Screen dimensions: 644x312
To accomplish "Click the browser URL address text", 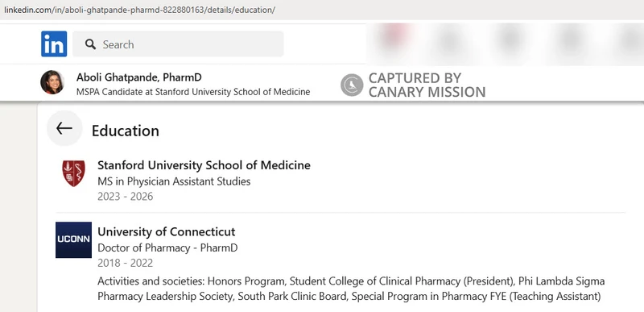I will (139, 10).
